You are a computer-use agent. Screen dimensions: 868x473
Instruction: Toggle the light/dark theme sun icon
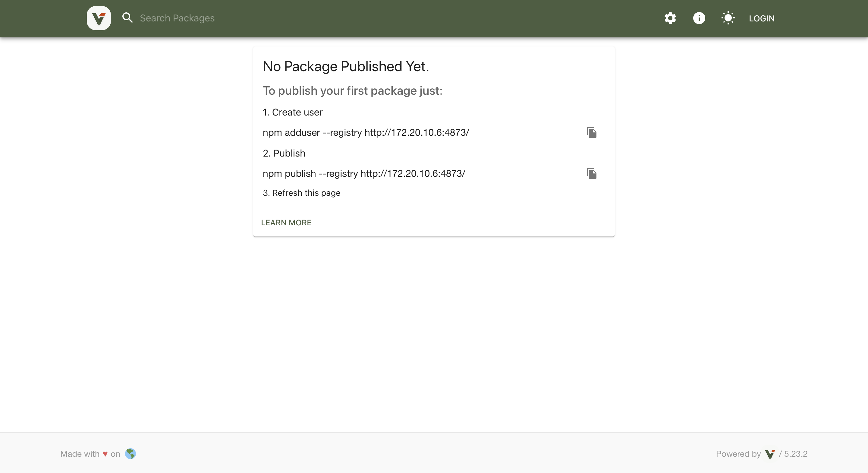[728, 18]
